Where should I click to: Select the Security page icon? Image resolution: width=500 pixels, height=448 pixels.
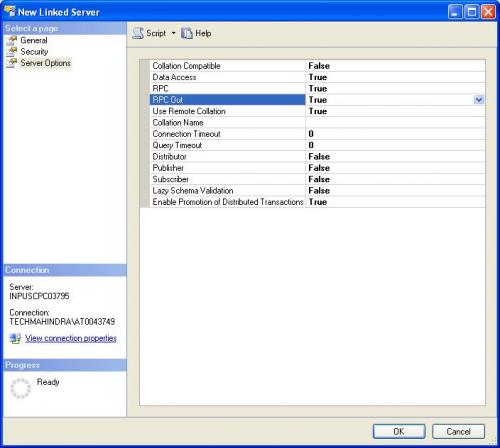coord(12,52)
